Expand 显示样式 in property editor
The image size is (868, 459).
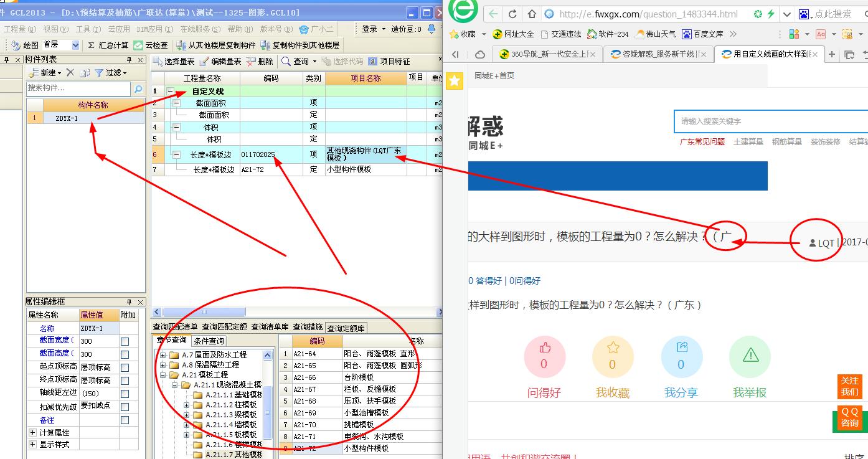[x=32, y=444]
